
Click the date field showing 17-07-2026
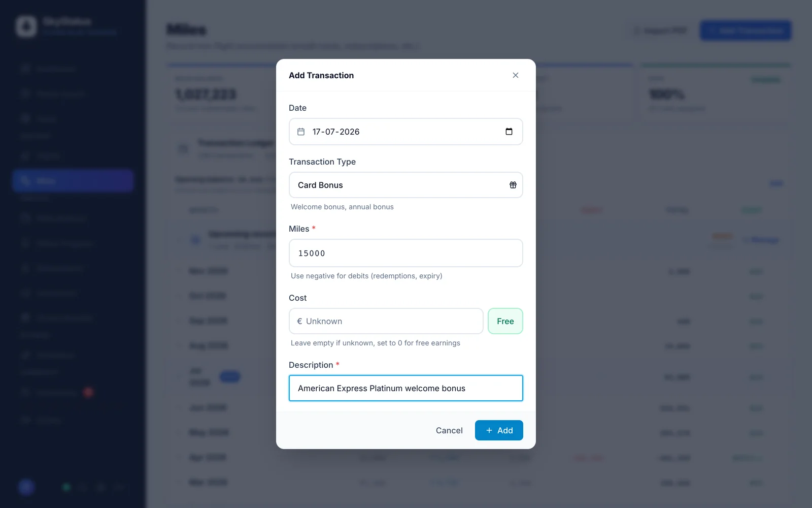(406, 132)
